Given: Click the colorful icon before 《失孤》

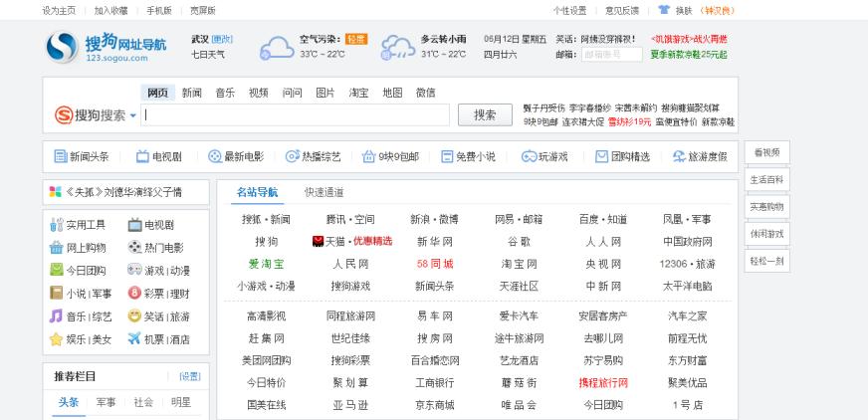Looking at the screenshot, I should click(x=56, y=192).
